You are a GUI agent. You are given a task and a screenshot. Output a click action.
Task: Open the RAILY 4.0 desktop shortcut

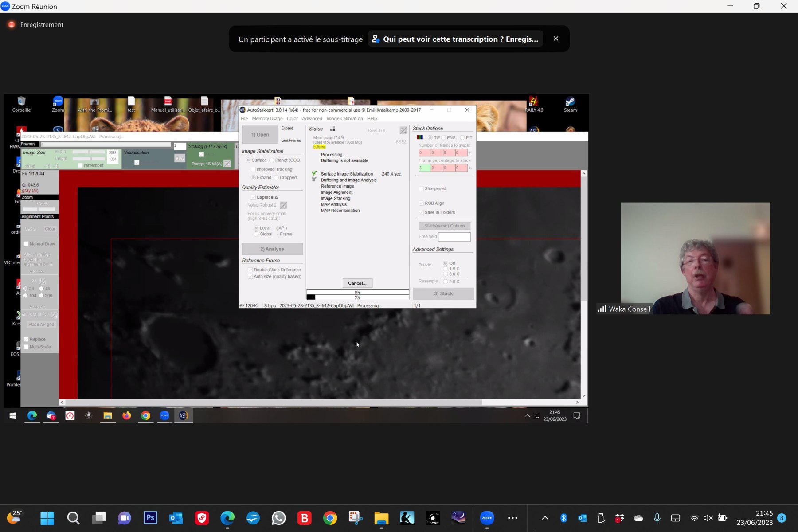(x=534, y=105)
